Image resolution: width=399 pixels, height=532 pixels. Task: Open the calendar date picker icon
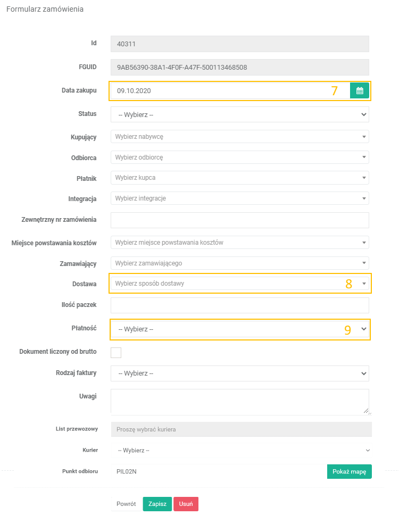coord(360,90)
